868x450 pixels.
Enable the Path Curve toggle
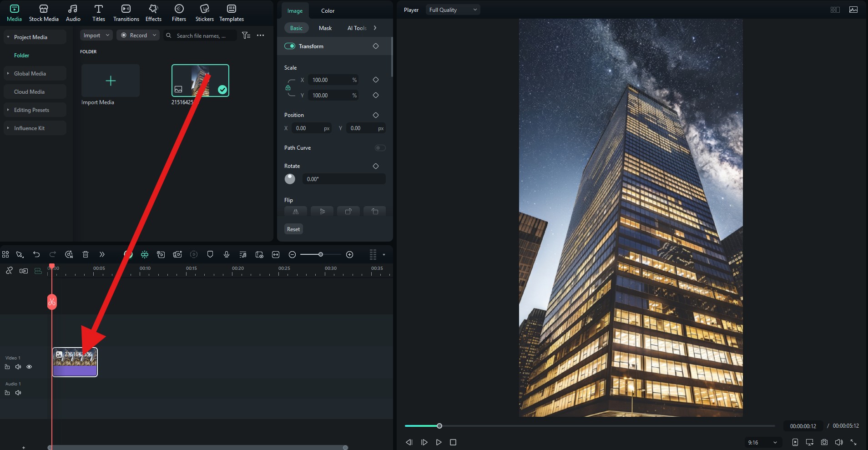[380, 148]
